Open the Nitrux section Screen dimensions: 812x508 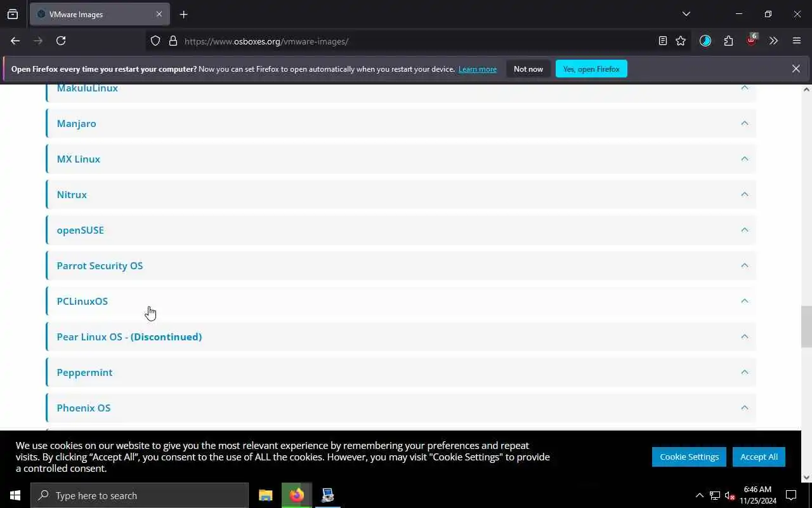point(401,194)
